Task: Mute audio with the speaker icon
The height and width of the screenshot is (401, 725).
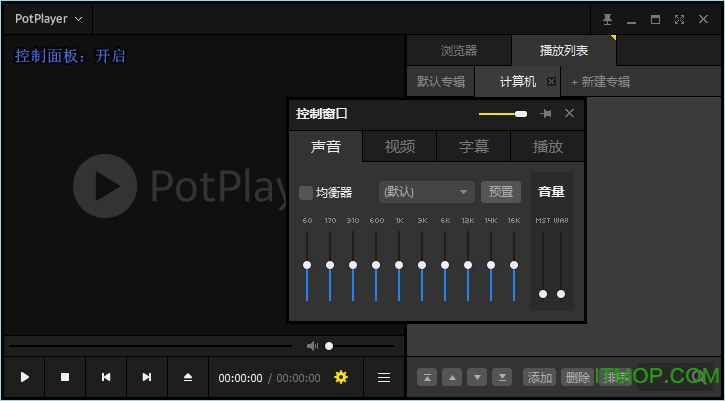Action: coord(313,346)
